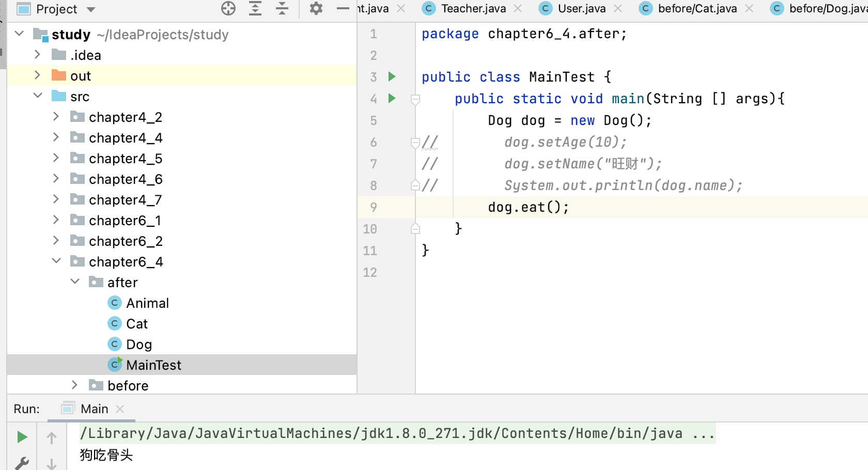The image size is (868, 470).
Task: Collapse the after package
Action: coord(75,282)
